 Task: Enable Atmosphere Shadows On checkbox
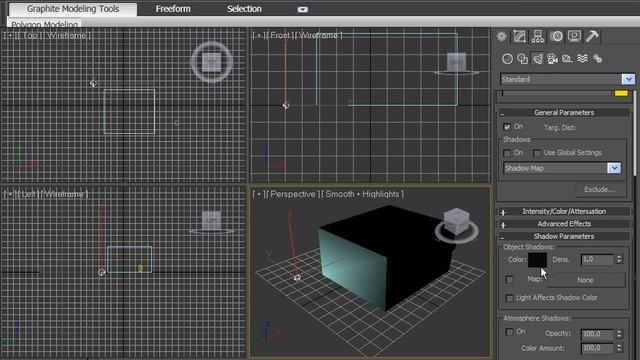(509, 332)
